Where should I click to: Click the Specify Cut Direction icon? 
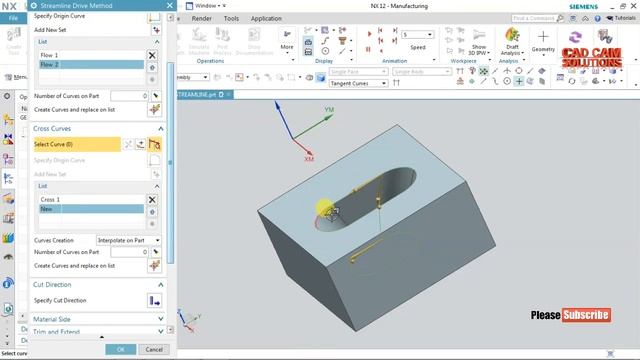(154, 301)
